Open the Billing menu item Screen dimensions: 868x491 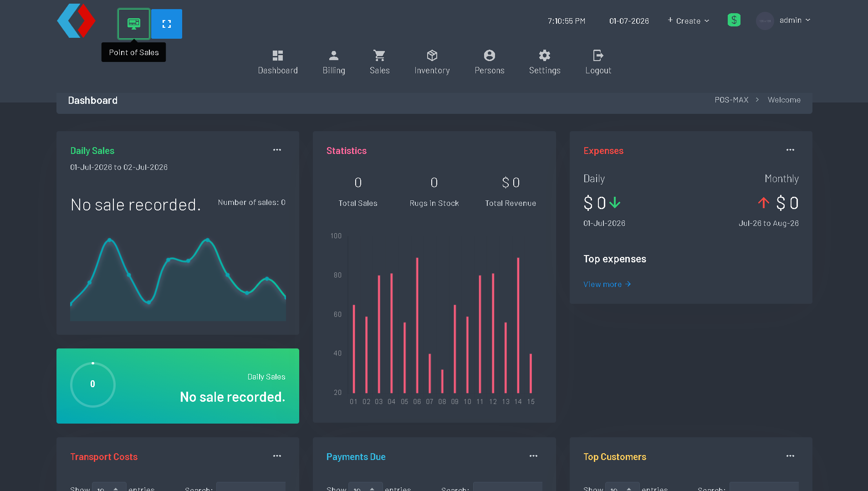334,62
